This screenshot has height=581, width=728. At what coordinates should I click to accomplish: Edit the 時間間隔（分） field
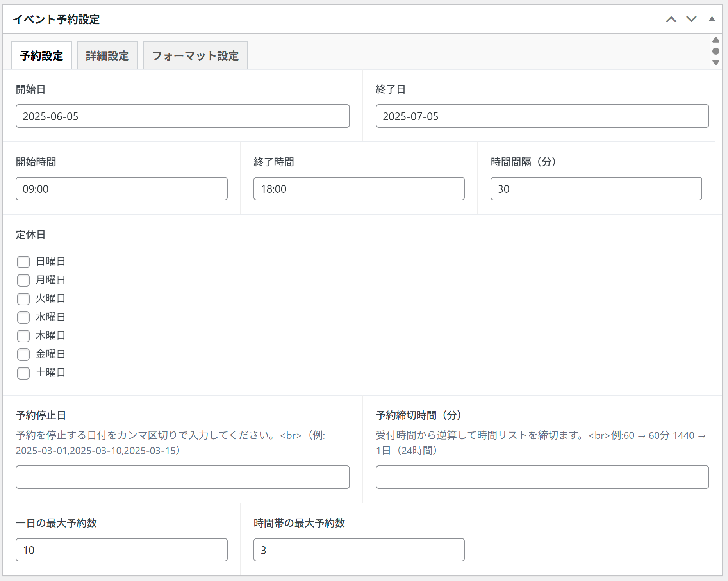(596, 189)
